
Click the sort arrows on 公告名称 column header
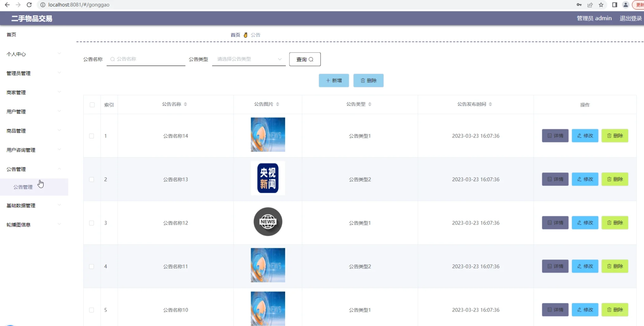185,104
